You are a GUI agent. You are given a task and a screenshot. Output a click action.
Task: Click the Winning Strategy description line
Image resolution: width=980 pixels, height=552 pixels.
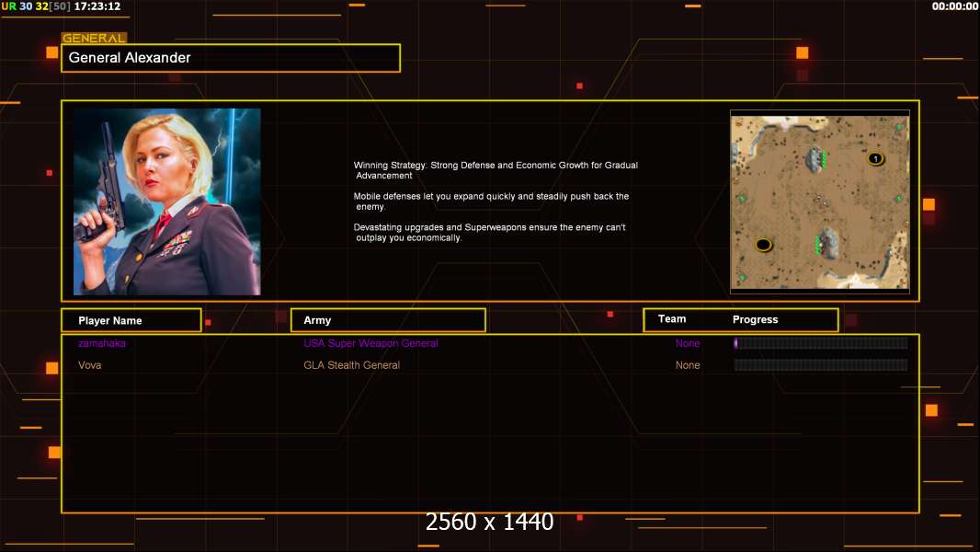click(x=496, y=170)
